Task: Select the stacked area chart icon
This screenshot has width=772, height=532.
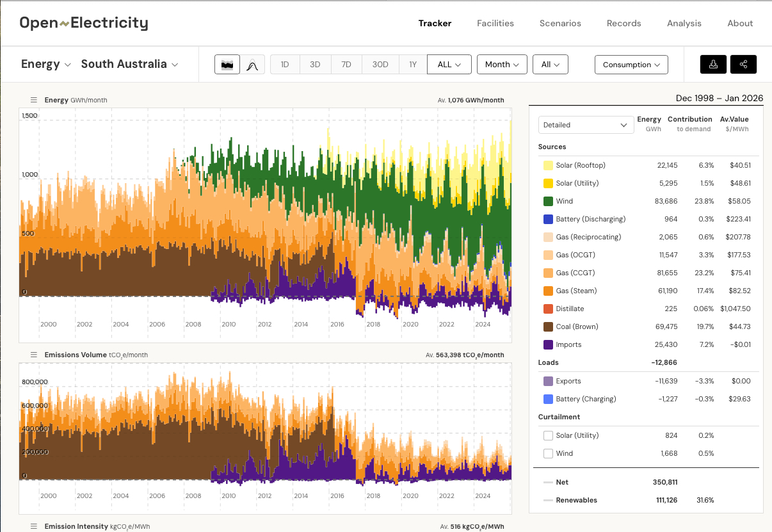Action: 227,65
